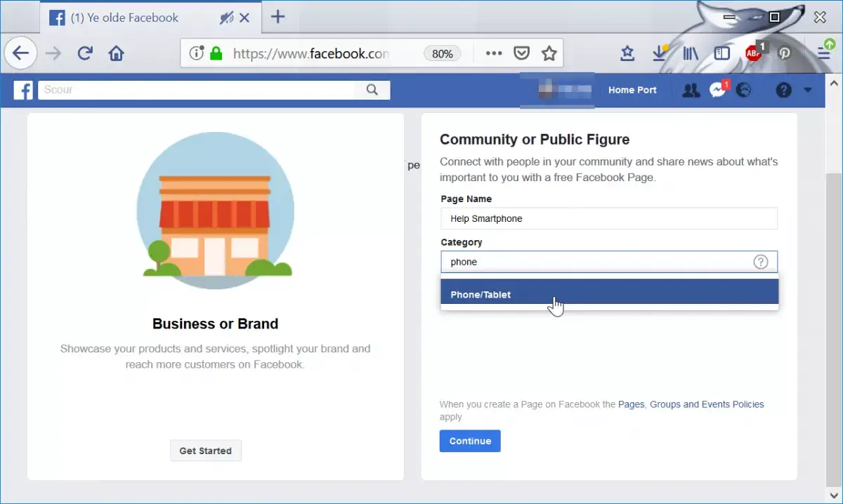This screenshot has width=843, height=504.
Task: Open the Facebook notifications globe
Action: click(x=743, y=90)
